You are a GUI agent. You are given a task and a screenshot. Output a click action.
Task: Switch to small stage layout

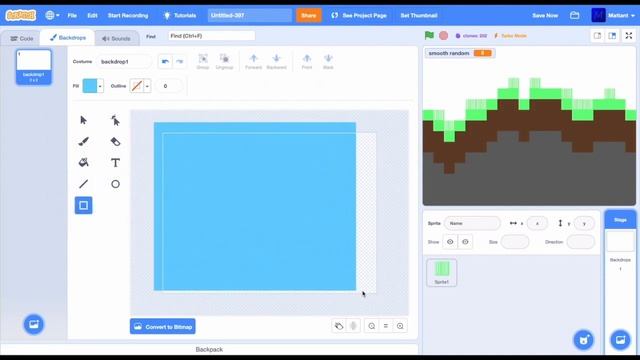coord(597,36)
